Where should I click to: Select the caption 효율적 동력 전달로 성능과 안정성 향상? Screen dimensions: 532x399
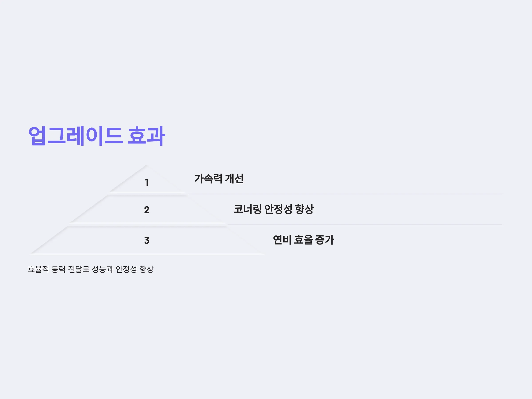click(x=91, y=269)
